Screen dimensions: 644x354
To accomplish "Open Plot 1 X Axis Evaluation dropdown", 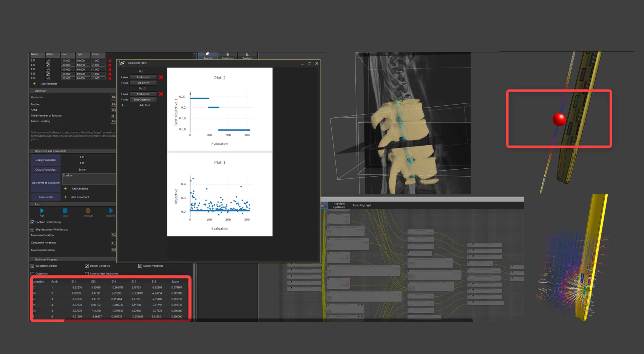I will pyautogui.click(x=143, y=77).
